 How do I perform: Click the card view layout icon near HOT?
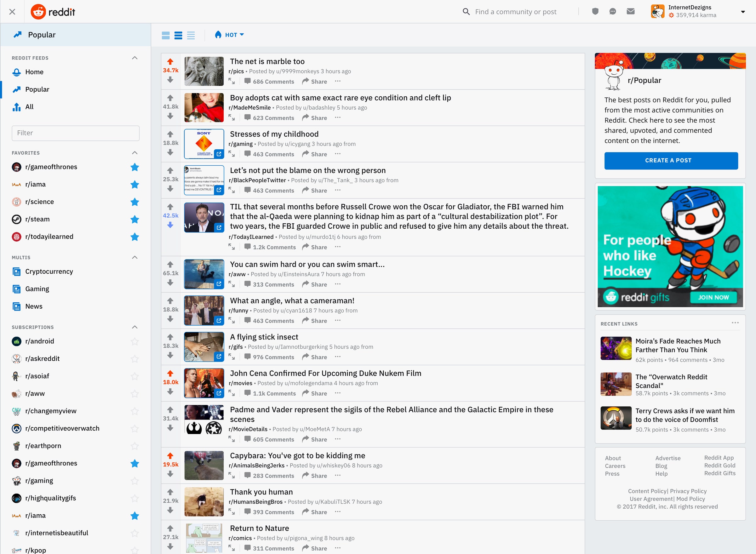(x=167, y=35)
